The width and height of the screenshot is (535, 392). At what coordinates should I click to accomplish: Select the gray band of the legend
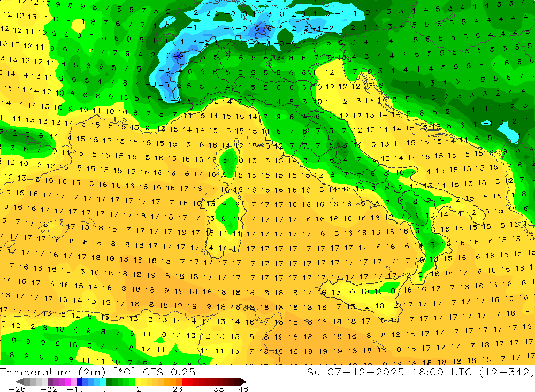click(x=36, y=381)
